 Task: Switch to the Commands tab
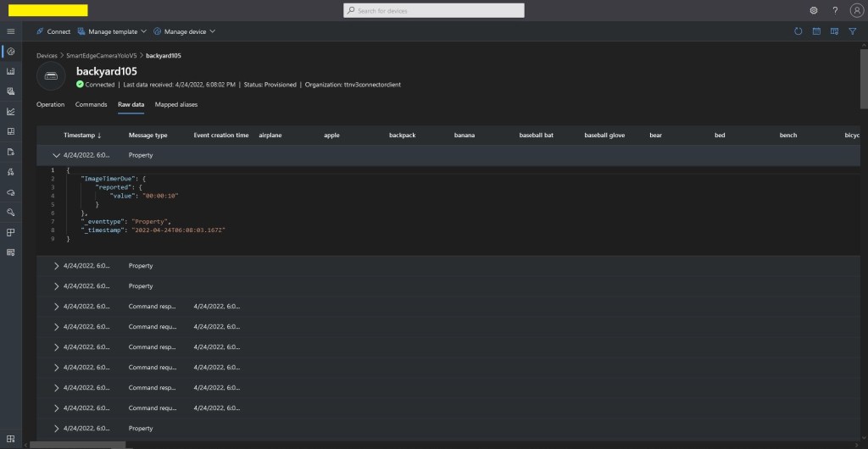91,105
